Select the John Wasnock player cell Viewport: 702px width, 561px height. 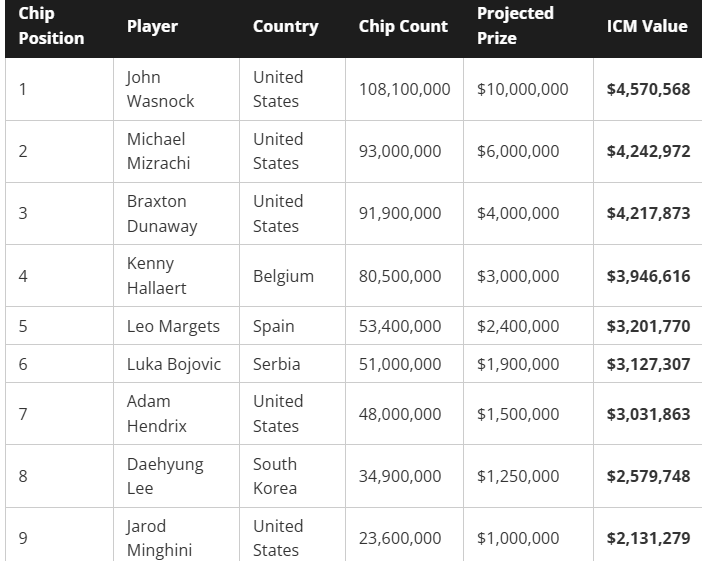160,89
